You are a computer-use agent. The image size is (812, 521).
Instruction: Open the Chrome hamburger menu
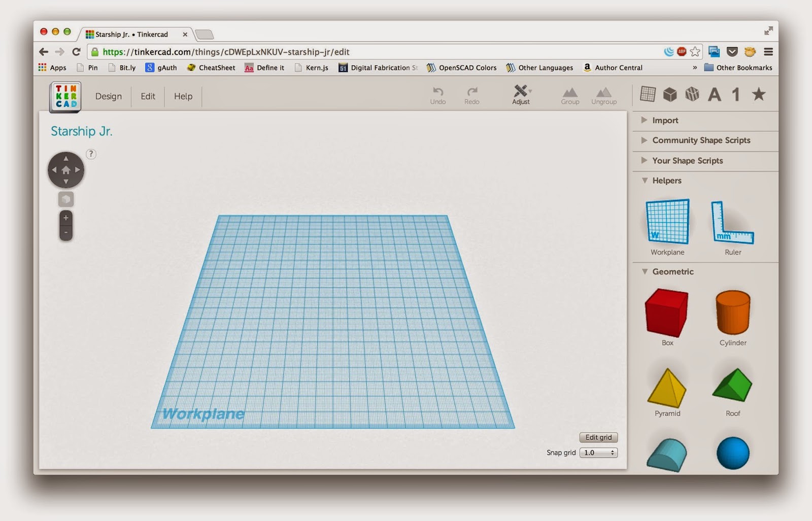click(x=768, y=52)
